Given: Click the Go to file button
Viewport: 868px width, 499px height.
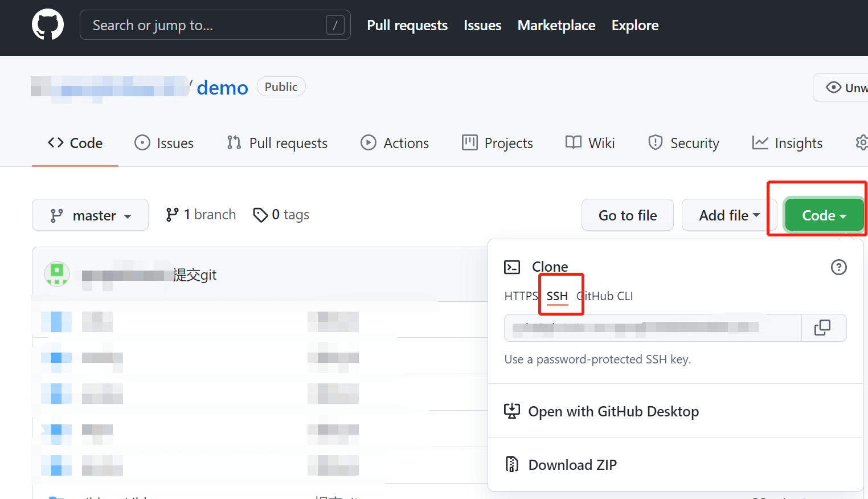Looking at the screenshot, I should tap(627, 215).
